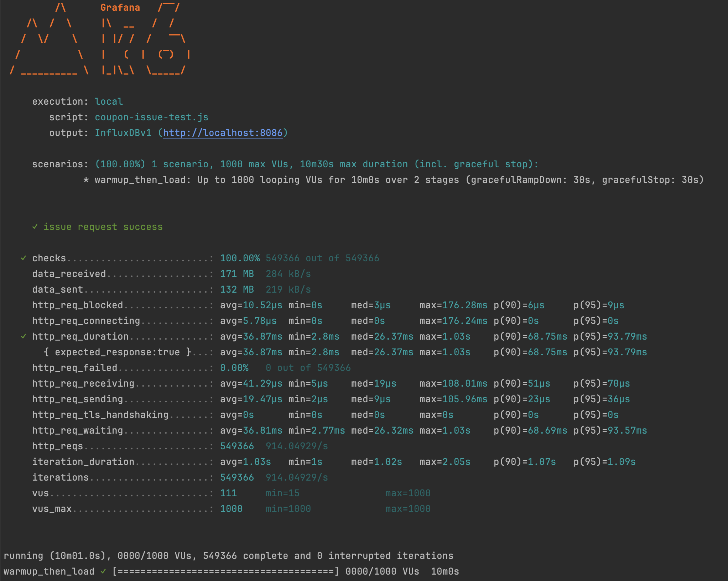Click the 'issue request success' check line
Screen dimensions: 728x581
97,227
